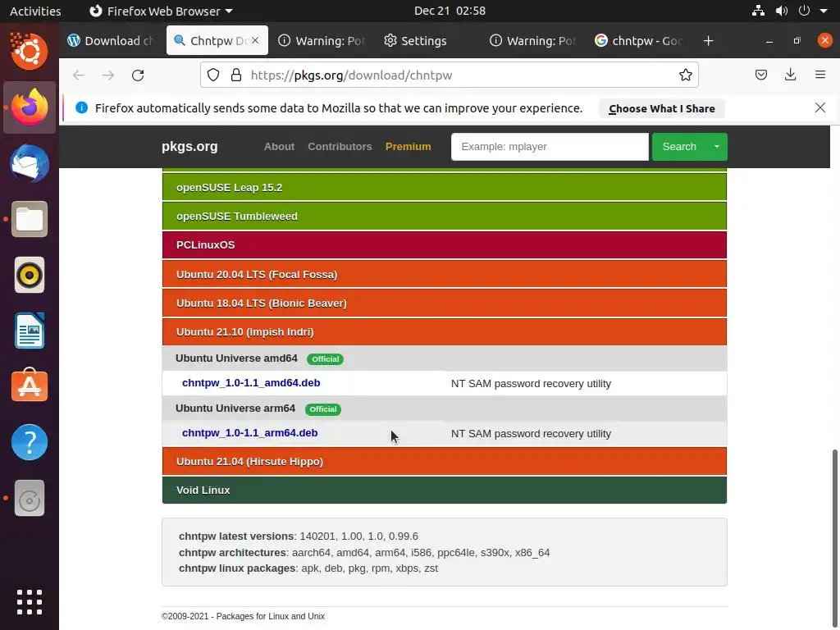Open clock Dec 21 02:58 calendar
The height and width of the screenshot is (630, 840).
[450, 11]
